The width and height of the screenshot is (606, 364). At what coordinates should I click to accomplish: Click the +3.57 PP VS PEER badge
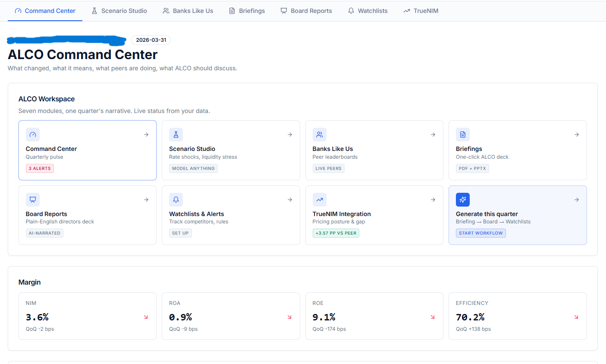(x=336, y=233)
